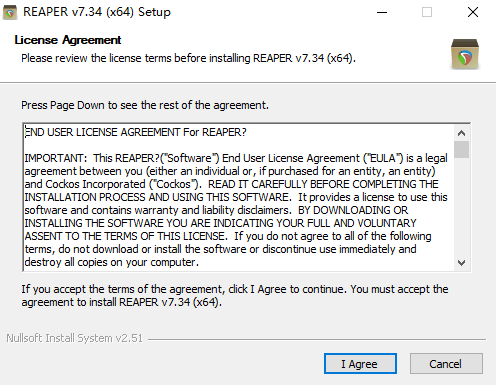This screenshot has height=385, width=496.
Task: Cancel the REAPER installation
Action: [x=446, y=364]
